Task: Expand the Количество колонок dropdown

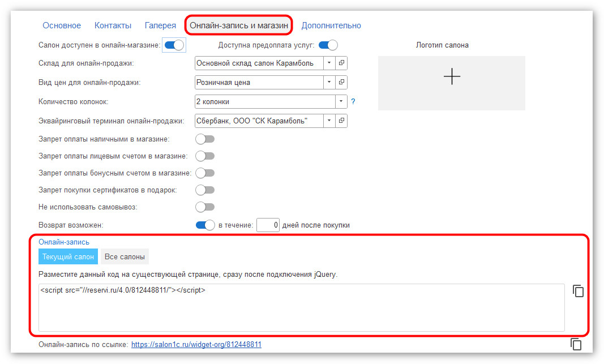Action: pos(341,101)
